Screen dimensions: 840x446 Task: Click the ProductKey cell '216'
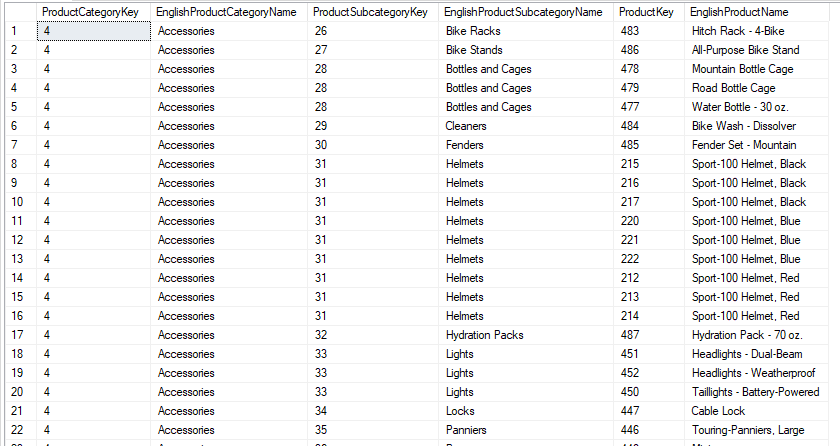point(649,183)
